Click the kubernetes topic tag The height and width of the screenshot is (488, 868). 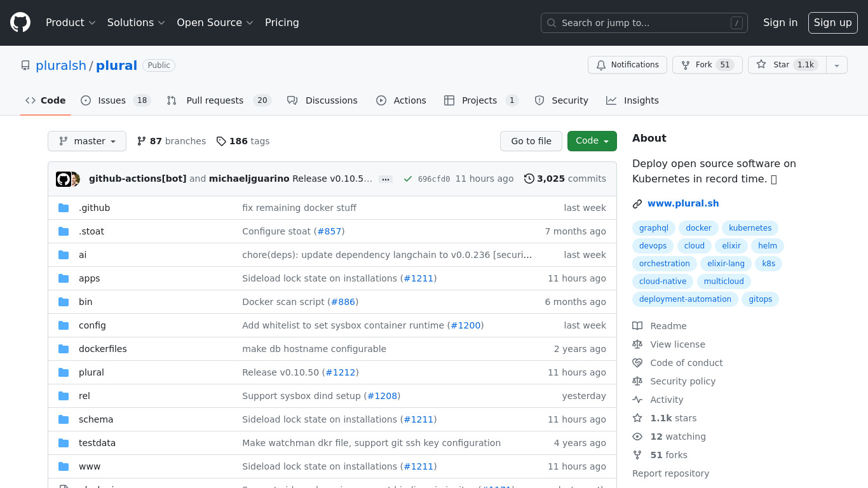[x=750, y=228]
